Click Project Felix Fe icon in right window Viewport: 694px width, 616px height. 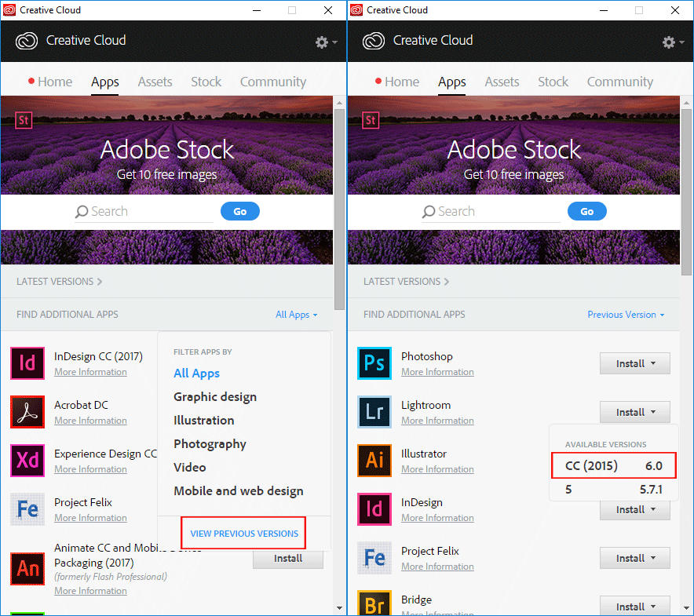374,558
